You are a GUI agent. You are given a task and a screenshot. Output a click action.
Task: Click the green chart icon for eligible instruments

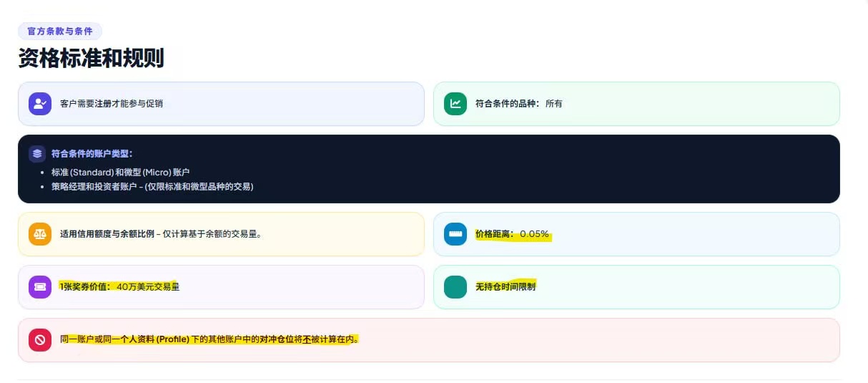pyautogui.click(x=455, y=104)
